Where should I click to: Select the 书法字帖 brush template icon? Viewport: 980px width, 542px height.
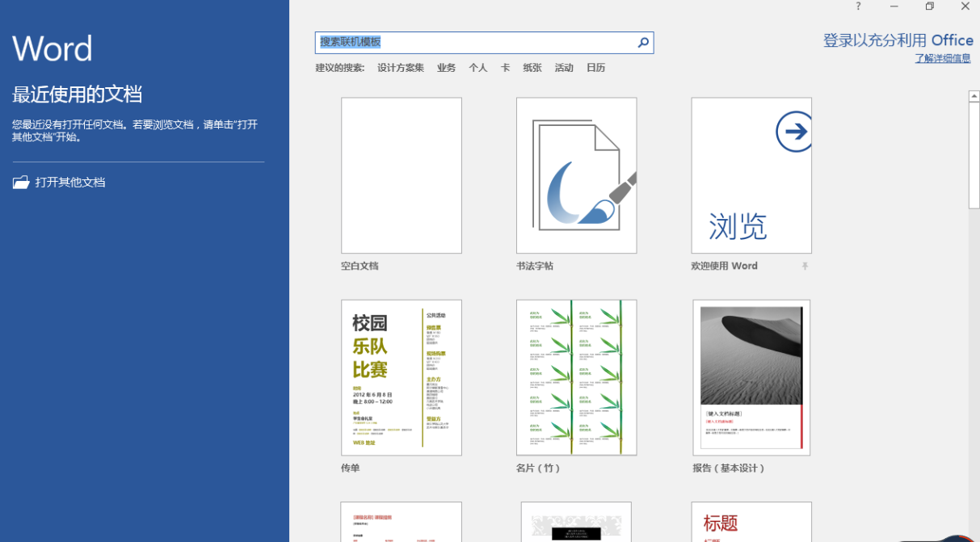[576, 175]
